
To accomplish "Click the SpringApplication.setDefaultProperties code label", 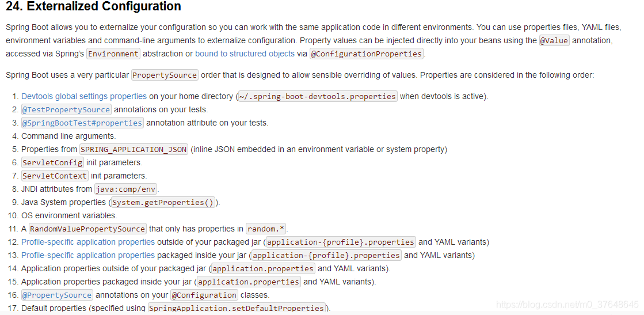I will click(237, 308).
